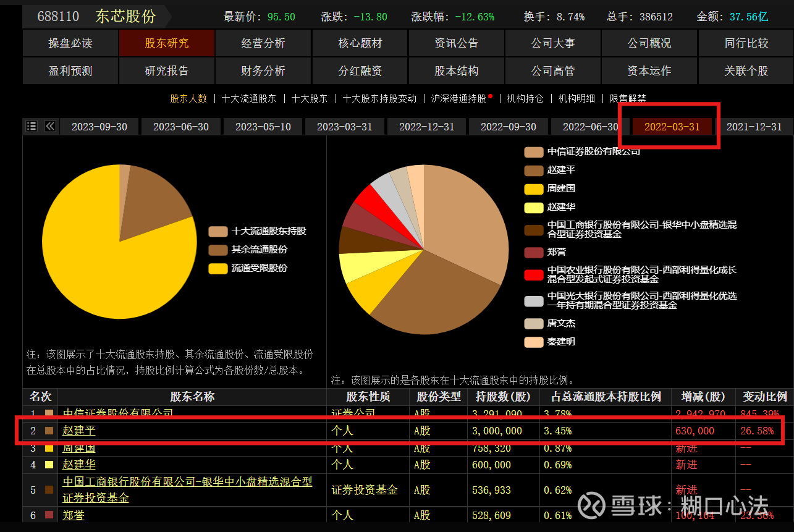Click the 中信证券股份有限公司 legend swatch in right chart
This screenshot has height=532, width=794.
pos(534,152)
